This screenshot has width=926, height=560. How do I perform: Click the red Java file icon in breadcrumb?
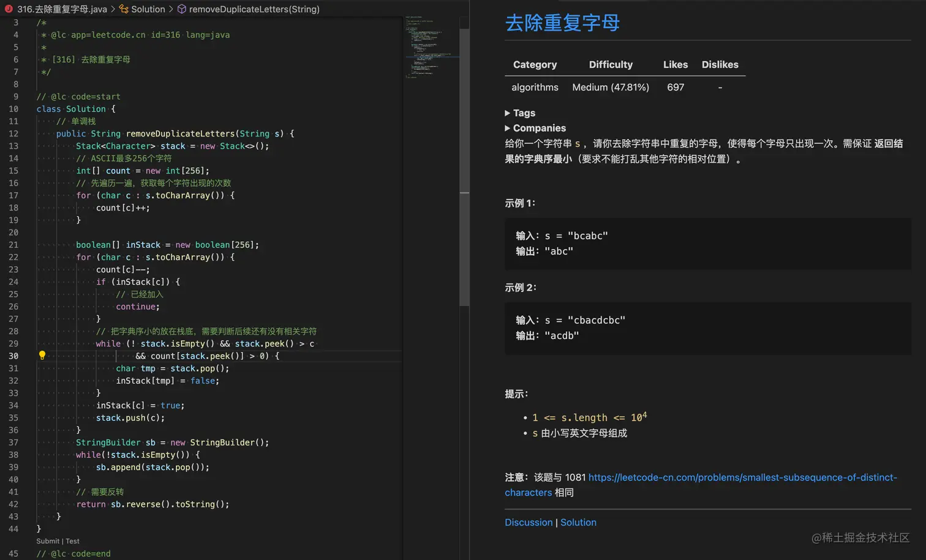9,9
